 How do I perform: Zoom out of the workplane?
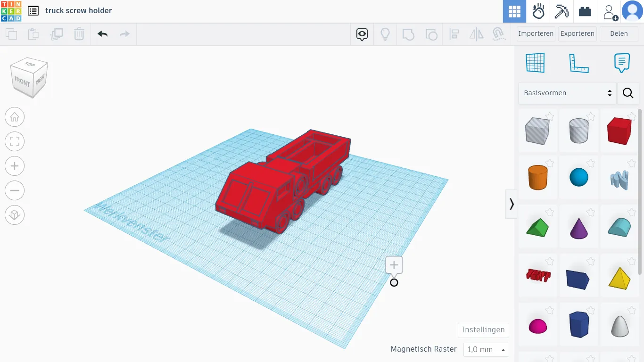click(x=15, y=190)
